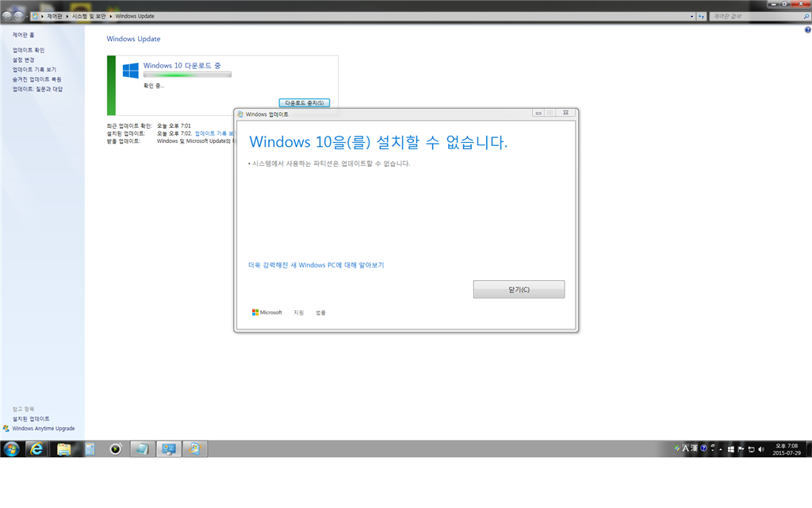The height and width of the screenshot is (508, 812).
Task: Click the Windows 10 다운로드 중 title
Action: pyautogui.click(x=182, y=65)
